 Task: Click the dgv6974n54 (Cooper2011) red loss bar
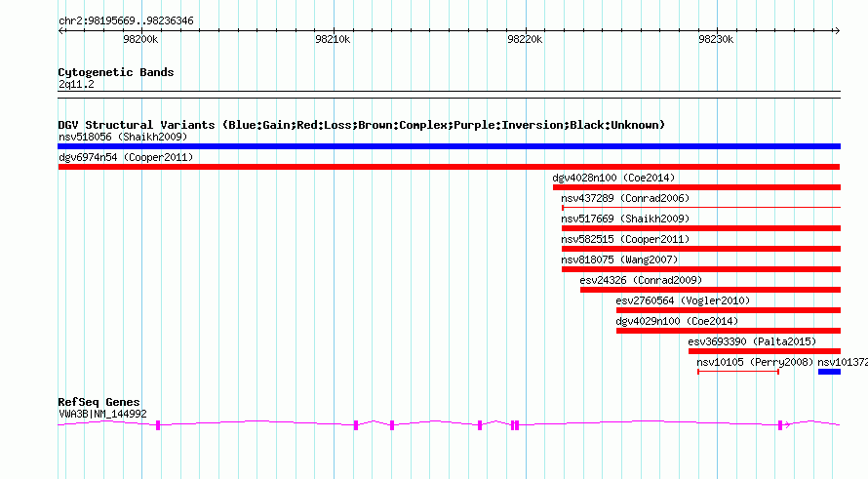[x=449, y=167]
